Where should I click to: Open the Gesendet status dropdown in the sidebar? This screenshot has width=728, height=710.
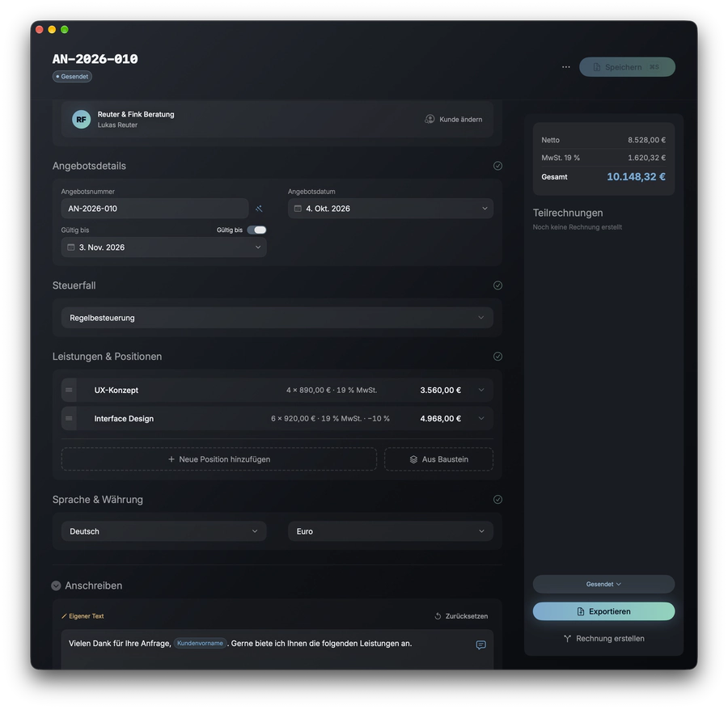(603, 584)
